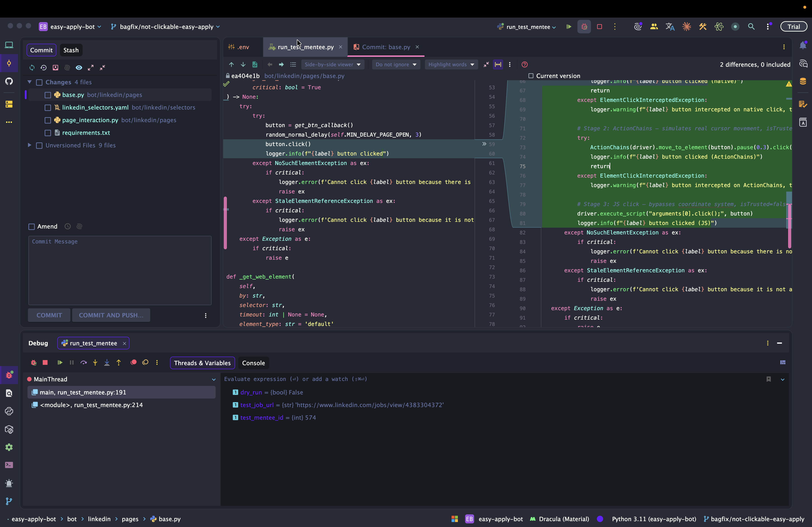
Task: Open the GitHub tool window icon
Action: 9,81
